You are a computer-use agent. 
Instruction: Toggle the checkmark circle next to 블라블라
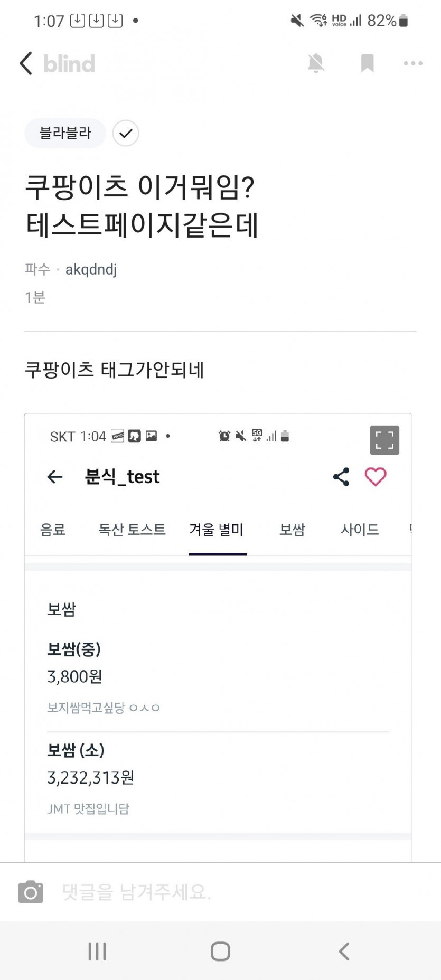(126, 133)
